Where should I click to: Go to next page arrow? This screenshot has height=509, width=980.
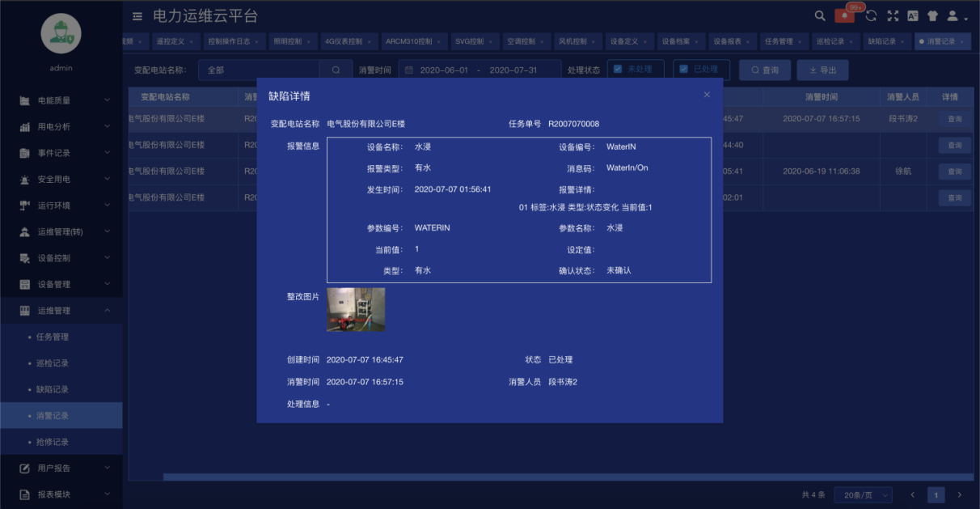click(959, 494)
